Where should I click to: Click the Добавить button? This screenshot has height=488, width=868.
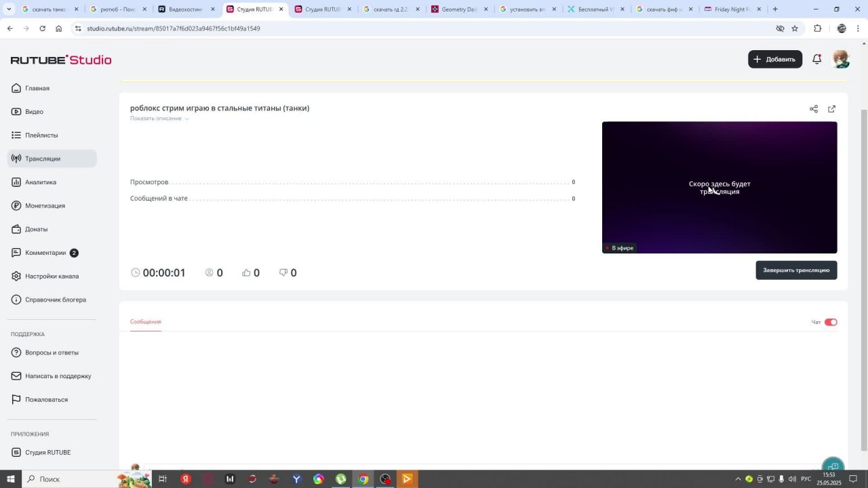[775, 59]
